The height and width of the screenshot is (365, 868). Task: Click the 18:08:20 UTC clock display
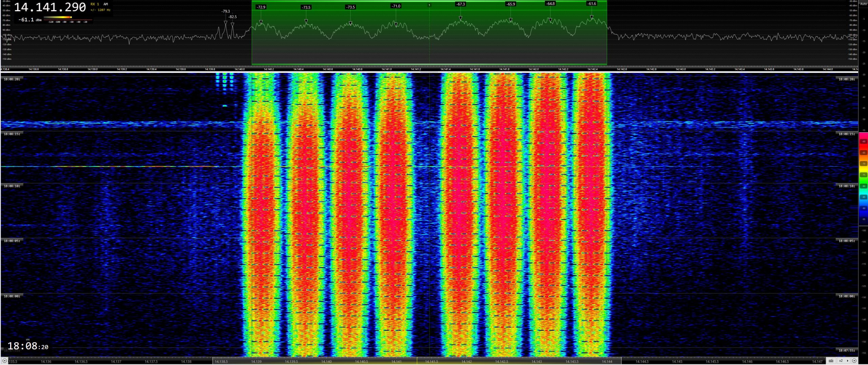click(28, 346)
